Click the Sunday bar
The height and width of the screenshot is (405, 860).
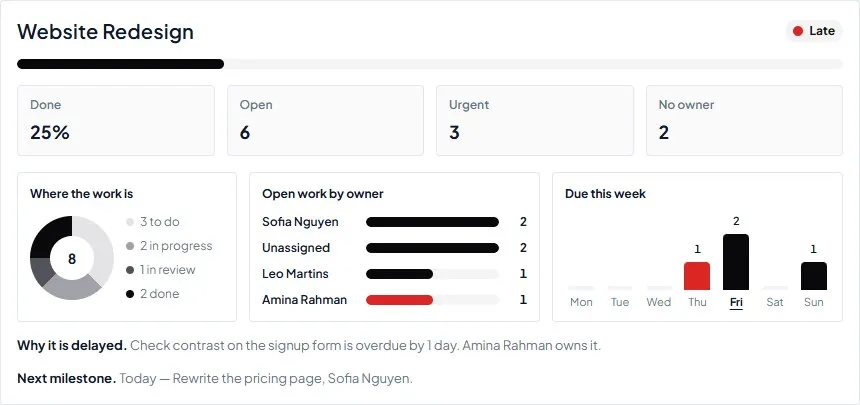coord(814,276)
